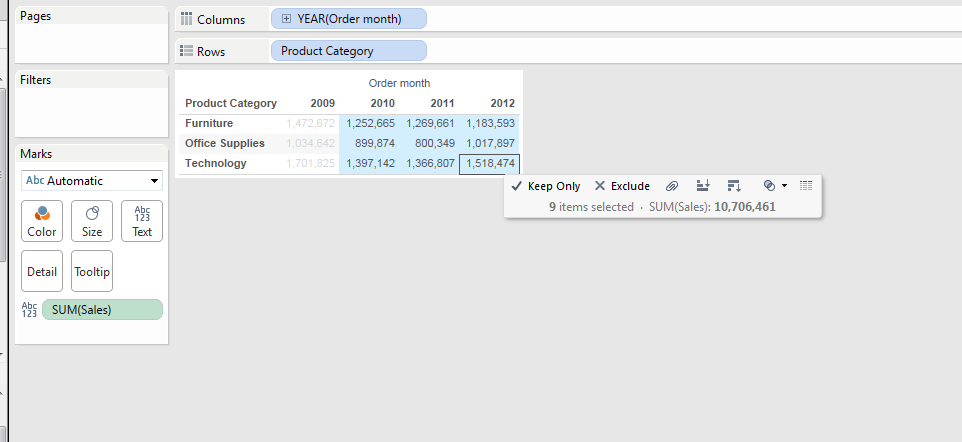Click the create set circles icon
This screenshot has height=442, width=962.
coord(769,185)
